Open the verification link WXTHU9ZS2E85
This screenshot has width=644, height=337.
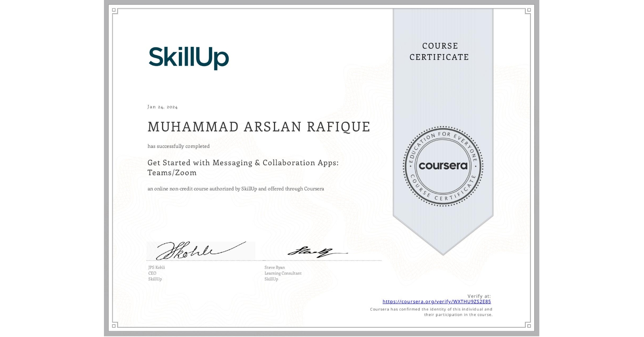436,301
